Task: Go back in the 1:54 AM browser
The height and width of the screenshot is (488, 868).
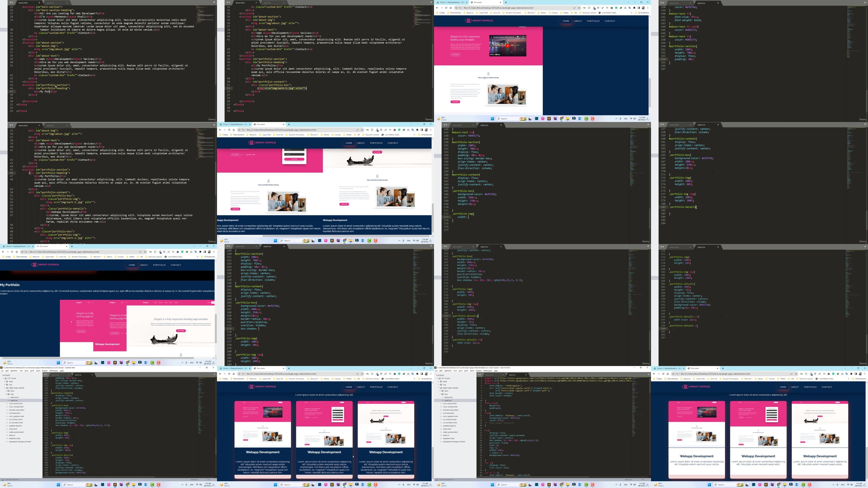Action: pyautogui.click(x=654, y=374)
